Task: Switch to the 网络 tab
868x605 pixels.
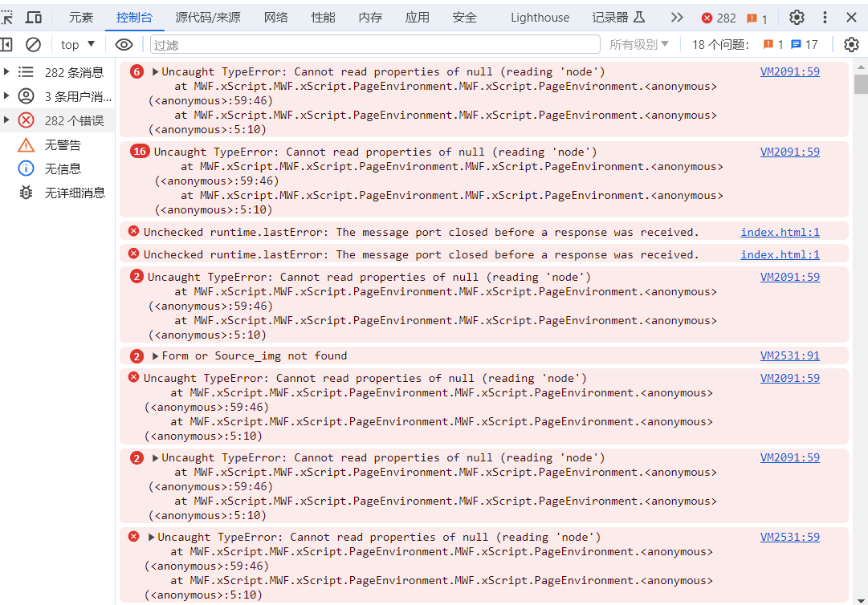Action: 276,18
